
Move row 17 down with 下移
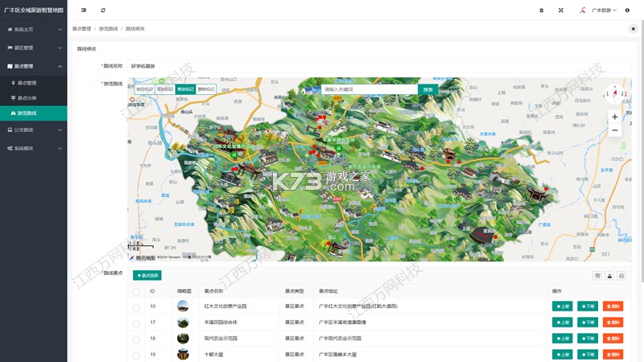(588, 323)
